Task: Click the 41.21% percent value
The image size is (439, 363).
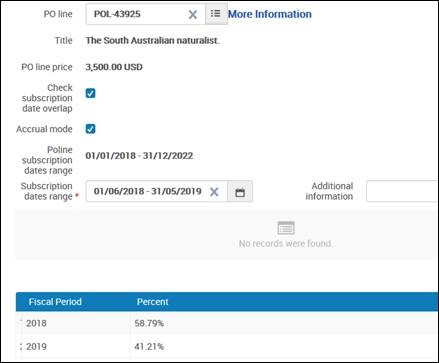Action: pyautogui.click(x=149, y=347)
